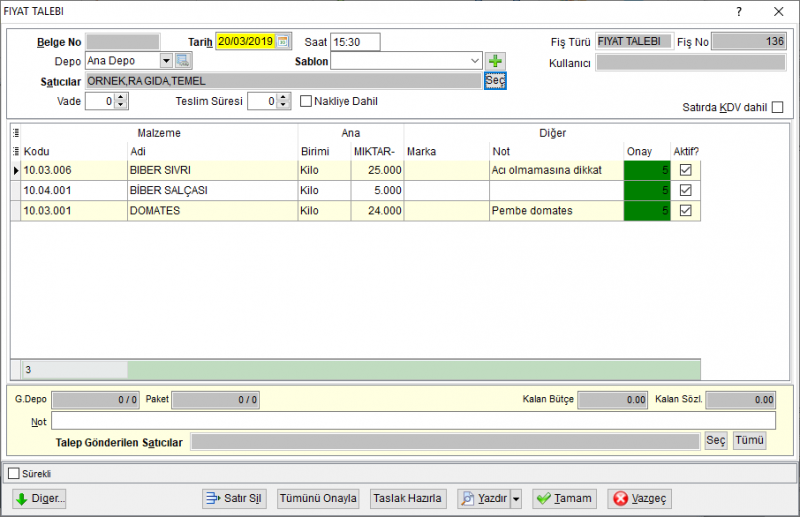This screenshot has width=800, height=517.
Task: Add a new template with green plus icon
Action: pos(495,61)
